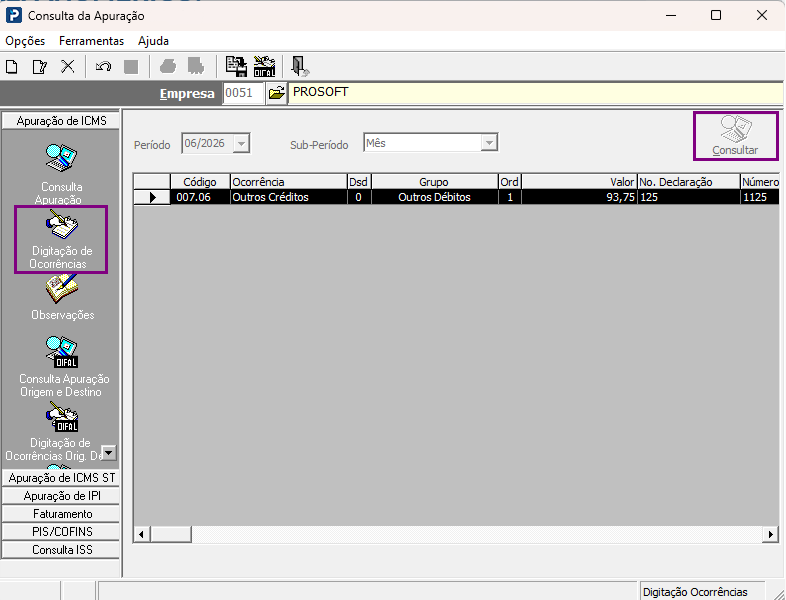The height and width of the screenshot is (600, 786).
Task: Click the PROSOFT company name field
Action: pyautogui.click(x=535, y=93)
